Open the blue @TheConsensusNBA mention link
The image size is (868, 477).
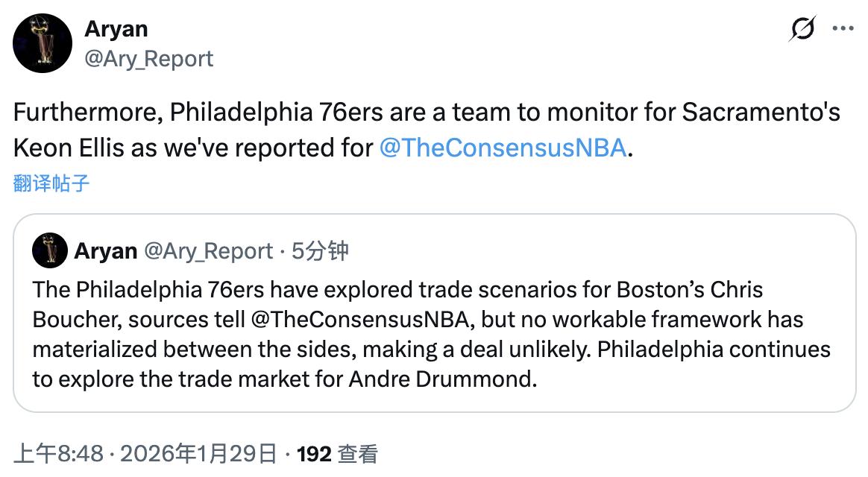point(503,148)
